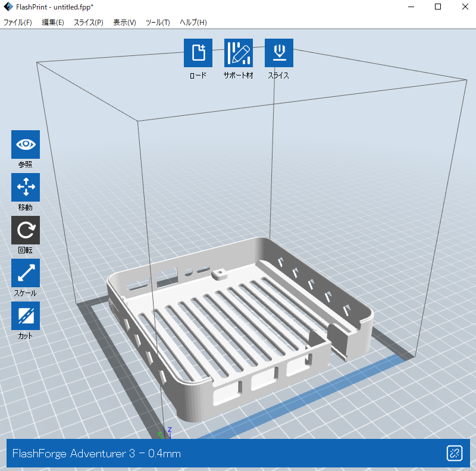Select the スケール (Scale) tool
Image resolution: width=476 pixels, height=471 pixels.
[26, 273]
